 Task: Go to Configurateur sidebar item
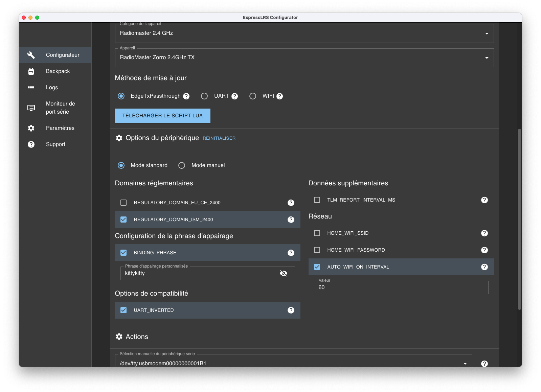pos(55,55)
